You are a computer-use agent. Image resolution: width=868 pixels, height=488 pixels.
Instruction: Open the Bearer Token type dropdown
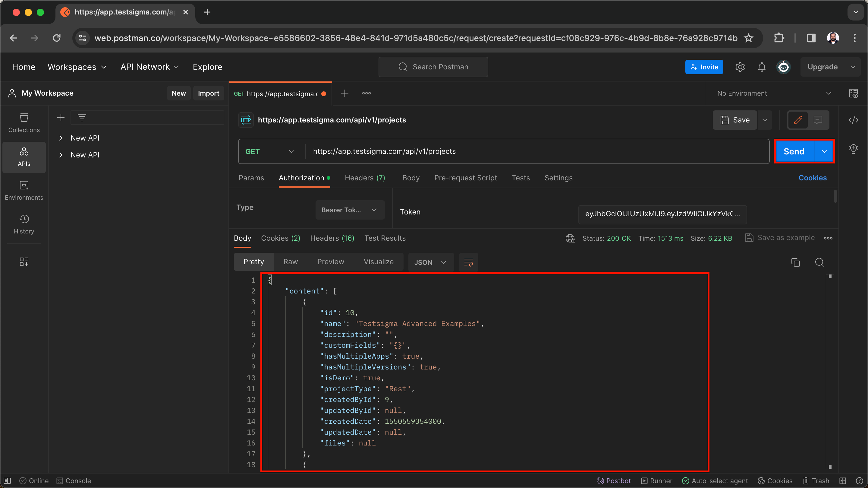tap(349, 210)
